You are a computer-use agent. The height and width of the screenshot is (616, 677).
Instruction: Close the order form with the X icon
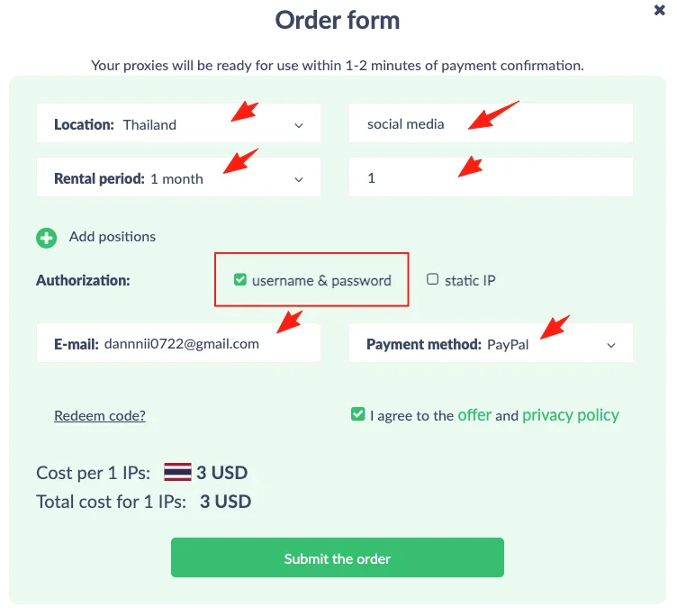[659, 10]
